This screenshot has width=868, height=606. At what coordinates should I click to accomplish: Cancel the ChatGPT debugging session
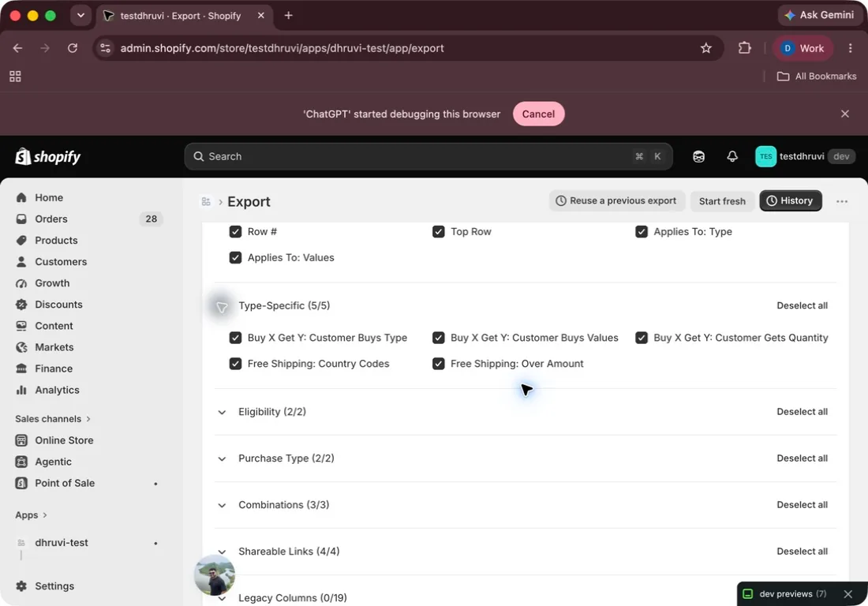point(538,114)
